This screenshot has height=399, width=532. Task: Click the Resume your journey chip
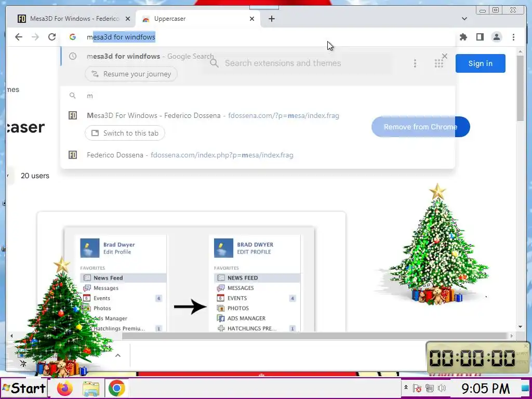click(x=131, y=74)
